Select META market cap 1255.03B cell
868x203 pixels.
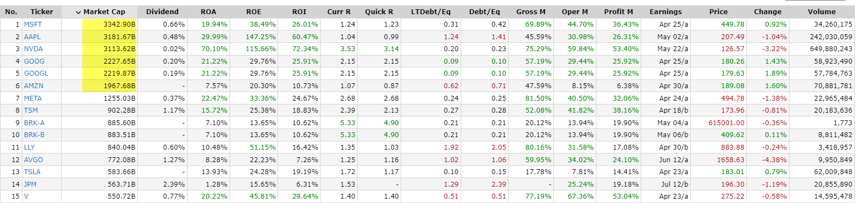pyautogui.click(x=99, y=99)
